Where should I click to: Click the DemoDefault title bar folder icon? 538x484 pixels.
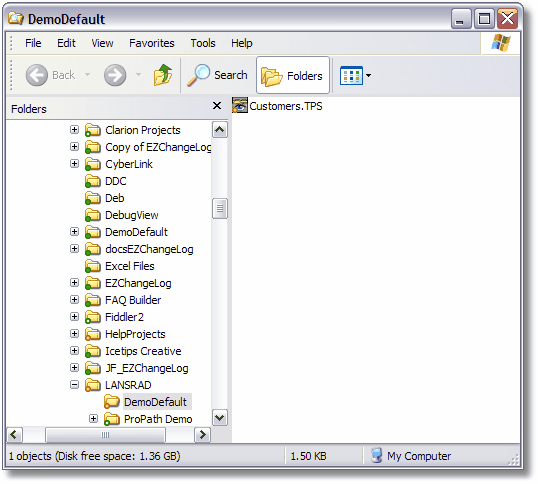(x=15, y=18)
